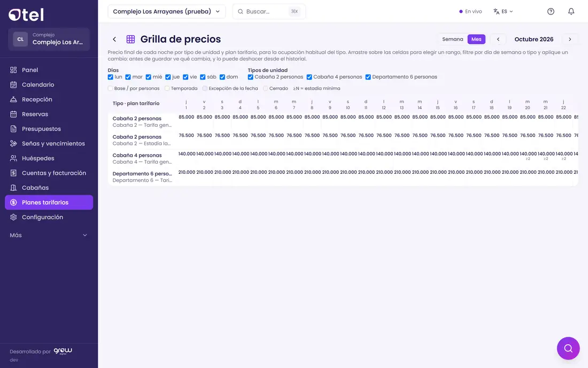This screenshot has width=588, height=368.
Task: Uncheck the vie day checkbox
Action: (x=185, y=77)
